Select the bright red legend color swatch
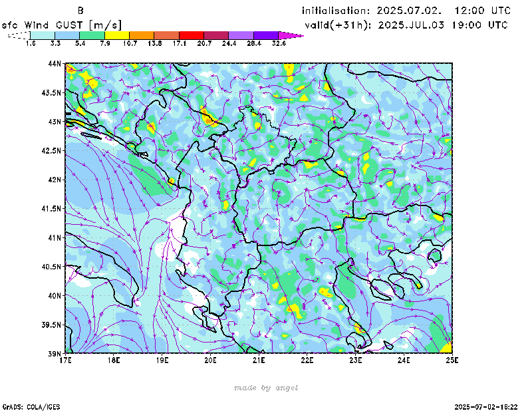The width and height of the screenshot is (532, 411). [192, 35]
